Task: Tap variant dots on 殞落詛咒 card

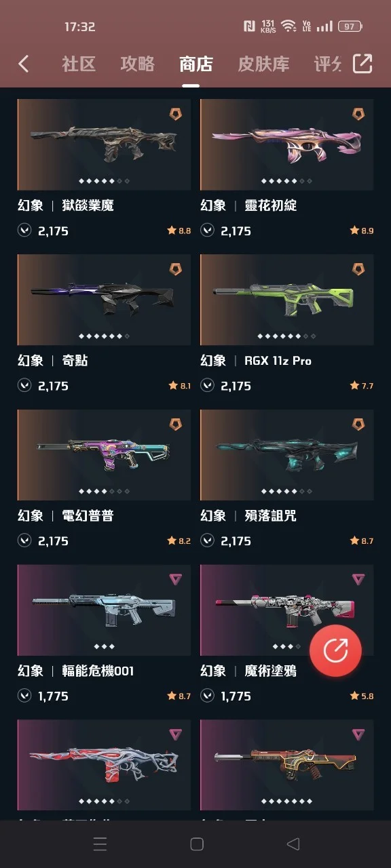Action: (x=286, y=491)
